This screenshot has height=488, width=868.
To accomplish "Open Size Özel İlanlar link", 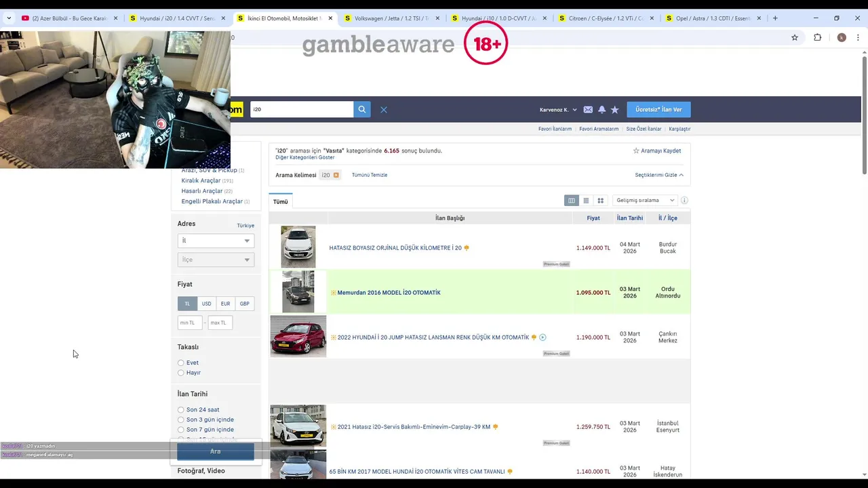I will pyautogui.click(x=644, y=129).
